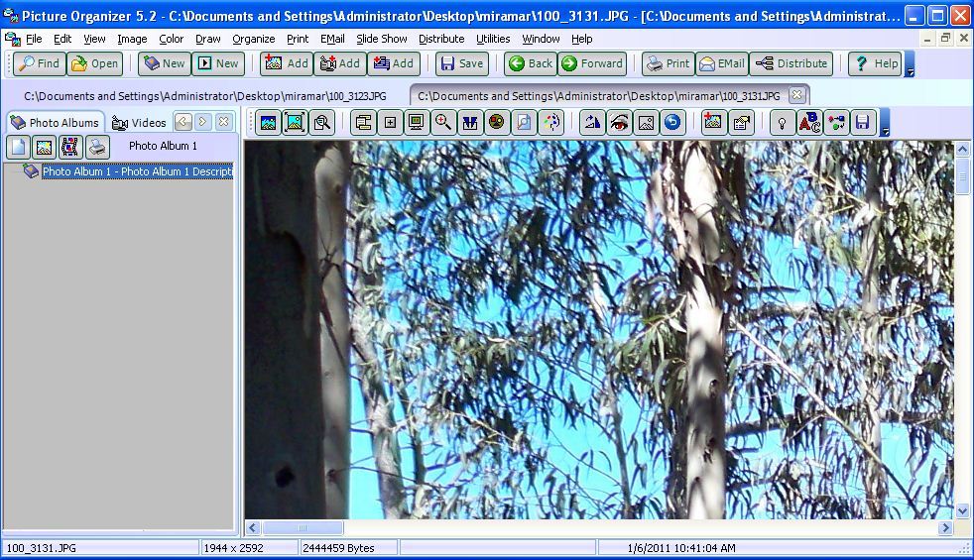Click the fit-image-to-window icon
This screenshot has height=560, width=974.
pos(295,122)
